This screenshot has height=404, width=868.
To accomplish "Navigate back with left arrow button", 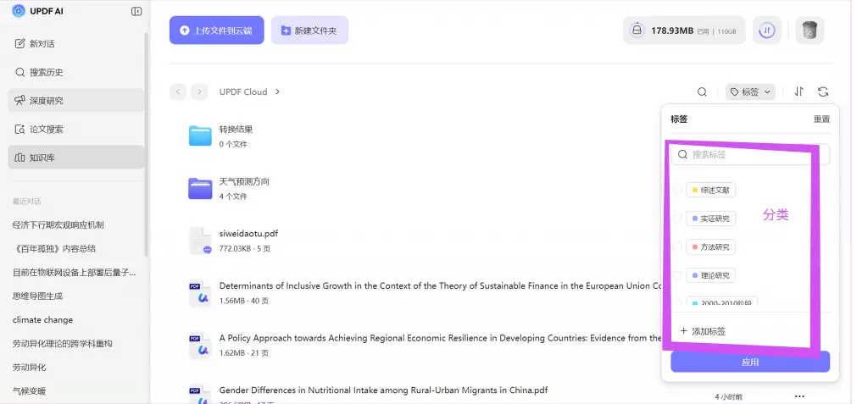I will [x=178, y=91].
